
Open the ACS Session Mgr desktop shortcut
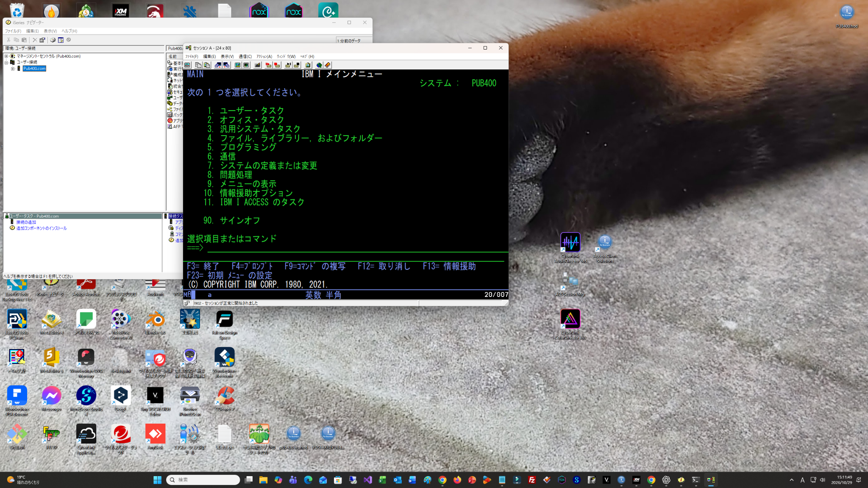coord(570,284)
